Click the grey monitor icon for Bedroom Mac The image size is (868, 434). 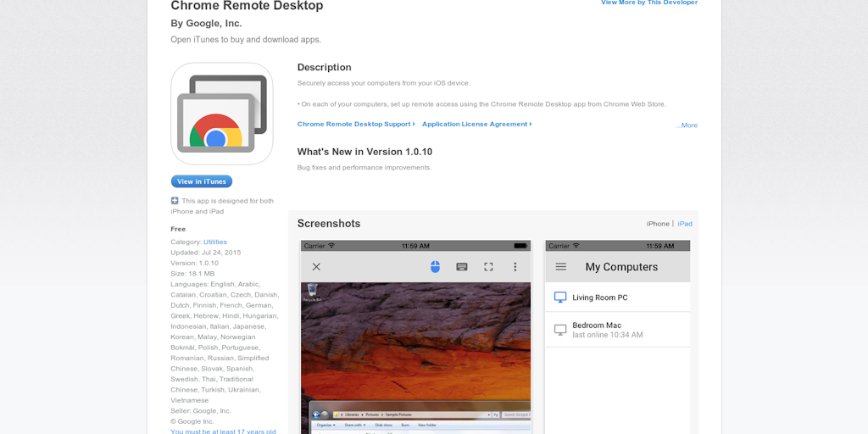point(560,330)
